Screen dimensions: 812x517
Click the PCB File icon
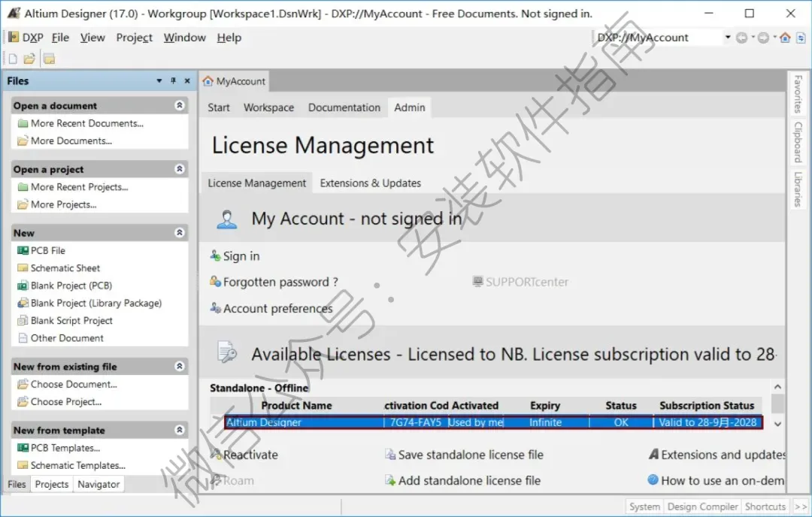click(23, 250)
